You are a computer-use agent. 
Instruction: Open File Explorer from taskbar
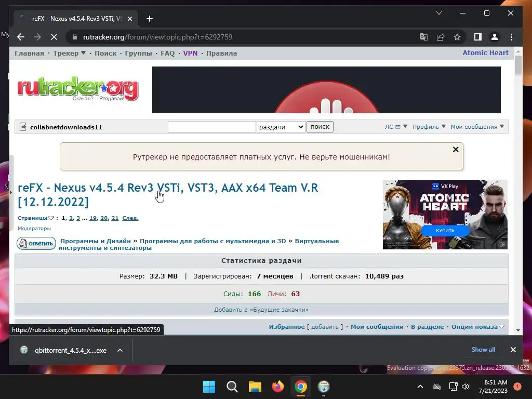(x=255, y=387)
